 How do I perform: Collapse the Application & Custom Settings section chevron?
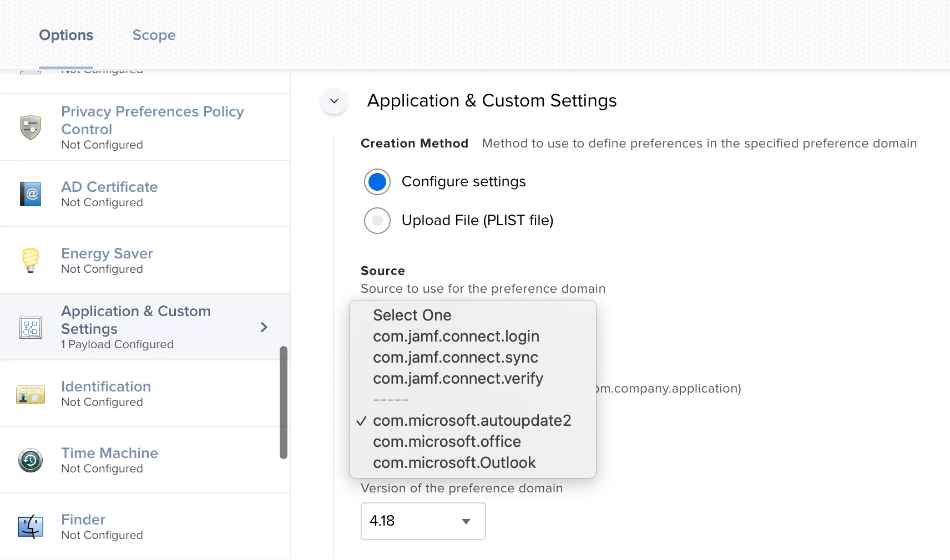coord(334,101)
